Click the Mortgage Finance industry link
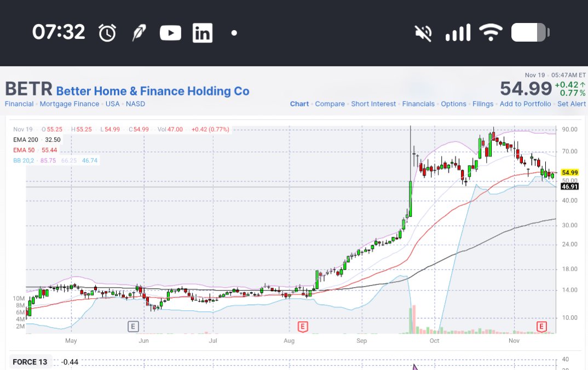This screenshot has height=370, width=588. click(x=70, y=104)
